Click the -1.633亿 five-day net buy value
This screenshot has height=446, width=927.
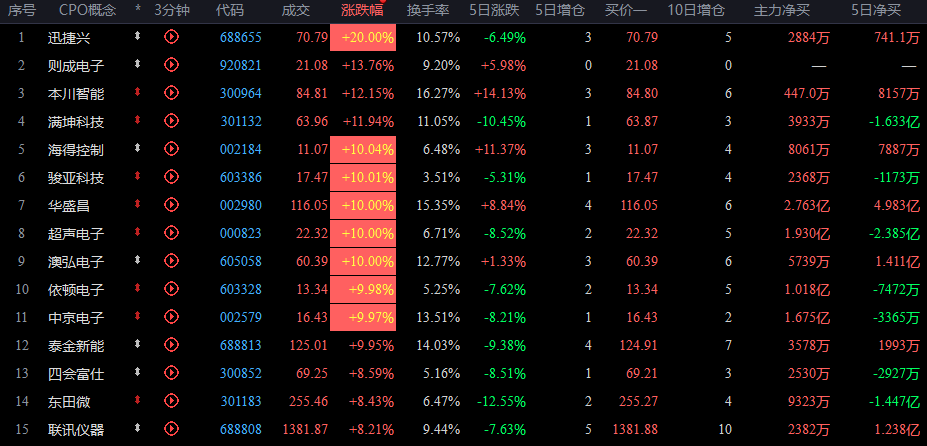[894, 121]
